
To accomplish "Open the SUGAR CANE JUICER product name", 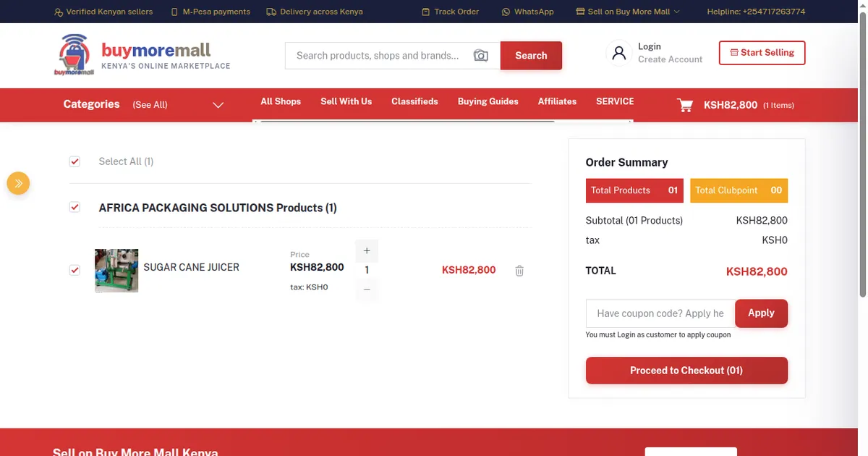I will pyautogui.click(x=191, y=267).
